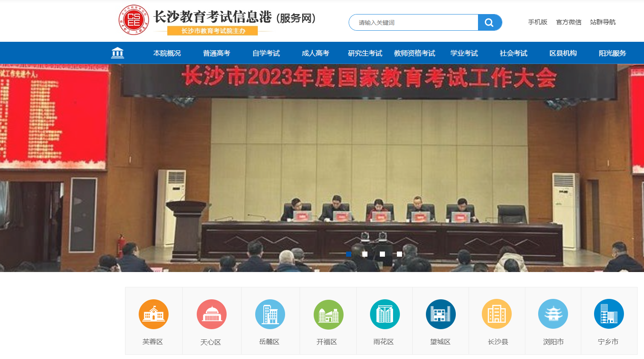Switch to the second carousel slide dot
The width and height of the screenshot is (644, 359).
coord(365,254)
